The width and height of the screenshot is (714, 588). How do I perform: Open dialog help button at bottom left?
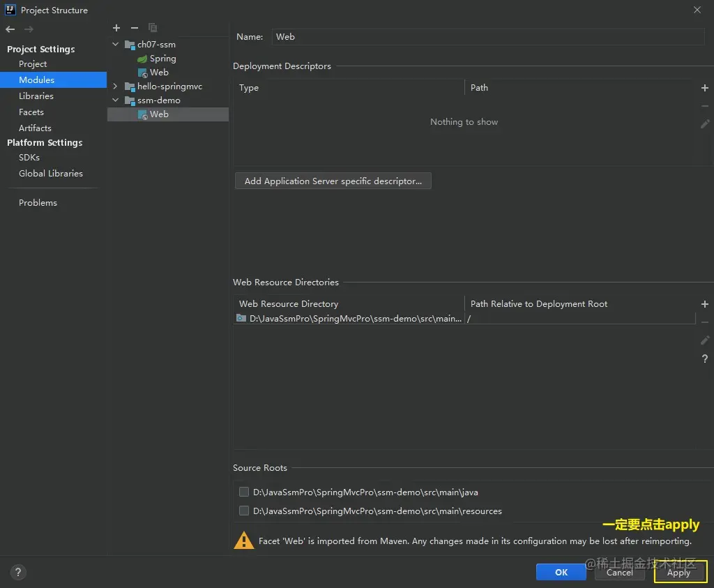click(17, 572)
